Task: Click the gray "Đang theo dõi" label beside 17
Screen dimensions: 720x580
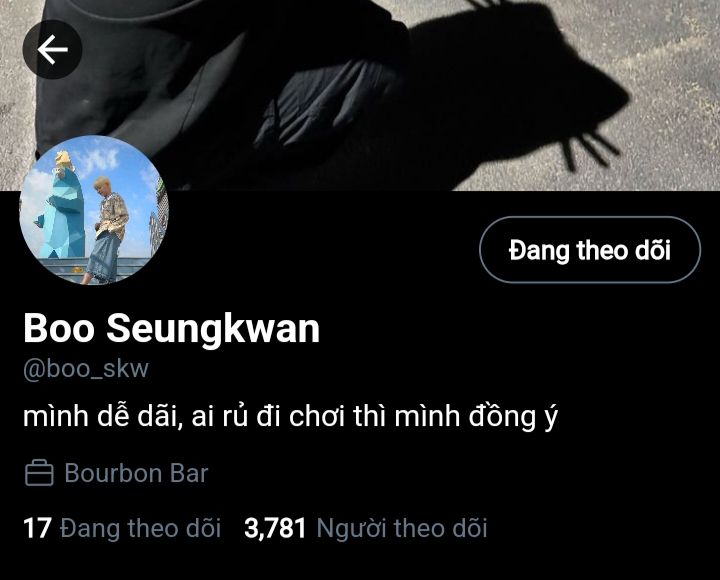Action: (x=141, y=528)
